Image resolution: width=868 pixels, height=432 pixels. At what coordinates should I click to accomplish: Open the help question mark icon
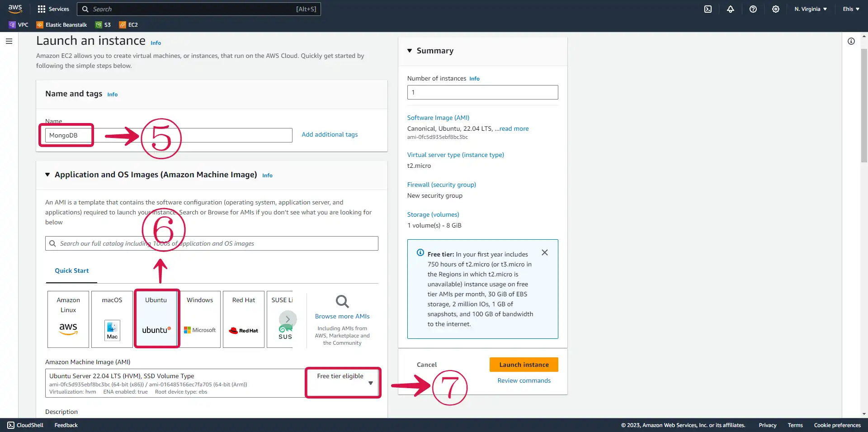click(753, 9)
